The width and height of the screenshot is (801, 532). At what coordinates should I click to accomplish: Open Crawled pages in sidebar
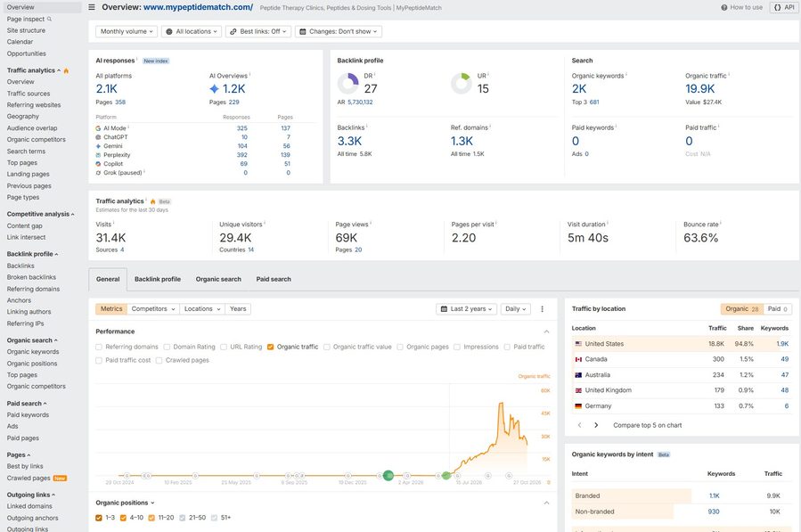point(29,479)
